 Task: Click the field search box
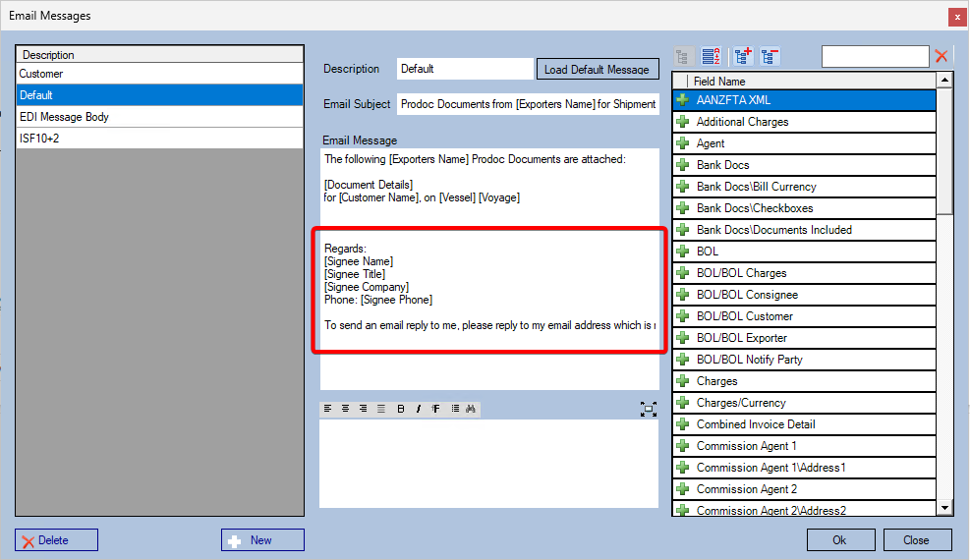[x=875, y=56]
